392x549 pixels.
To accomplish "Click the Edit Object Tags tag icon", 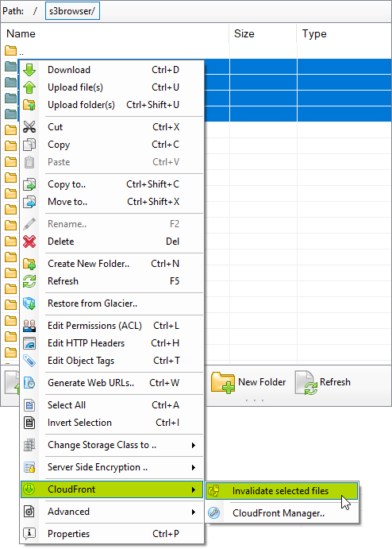I will [29, 361].
